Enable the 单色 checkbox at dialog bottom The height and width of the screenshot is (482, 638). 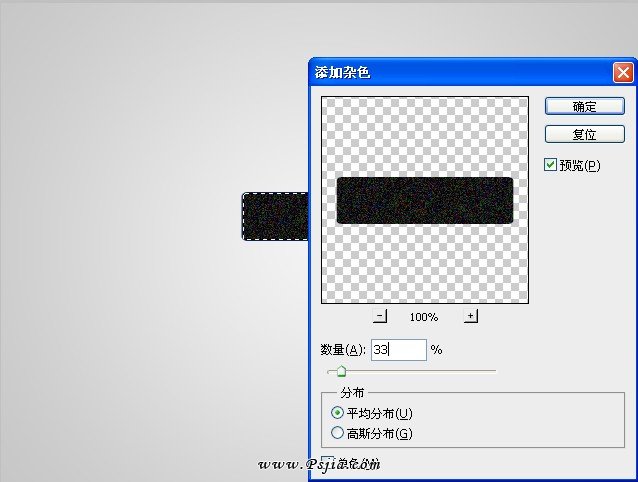pos(328,463)
